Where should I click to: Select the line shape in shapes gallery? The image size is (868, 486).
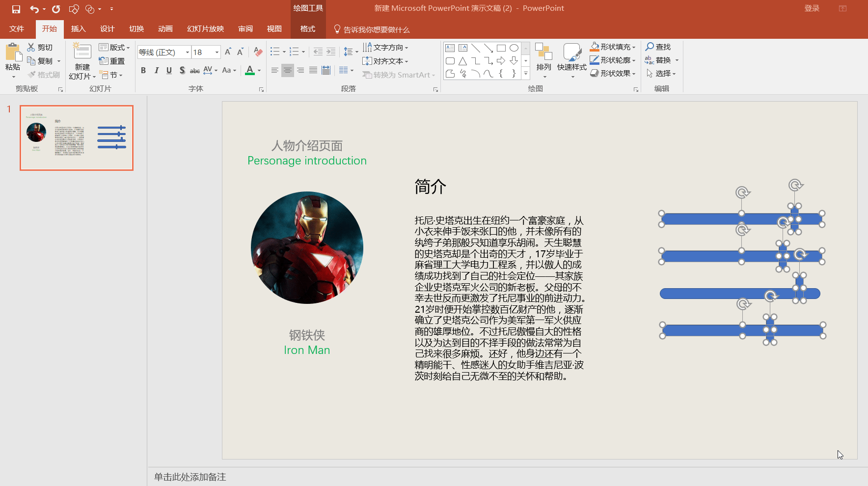pyautogui.click(x=476, y=48)
